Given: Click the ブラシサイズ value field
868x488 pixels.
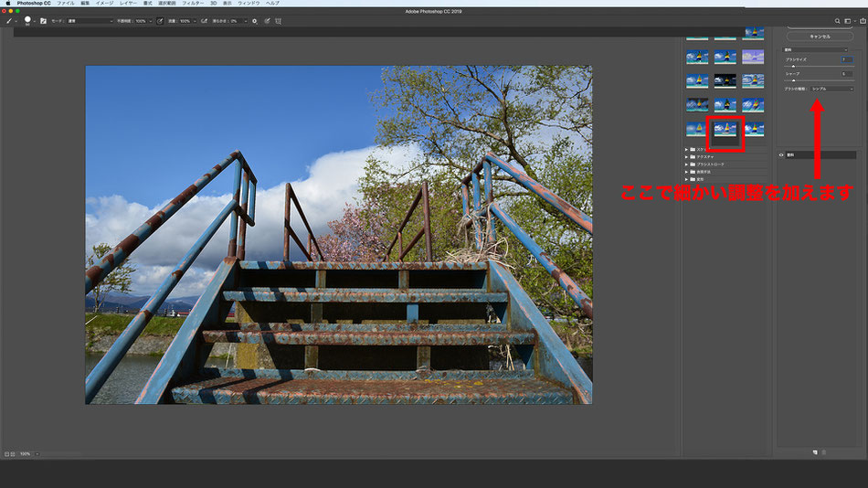Looking at the screenshot, I should [x=847, y=59].
